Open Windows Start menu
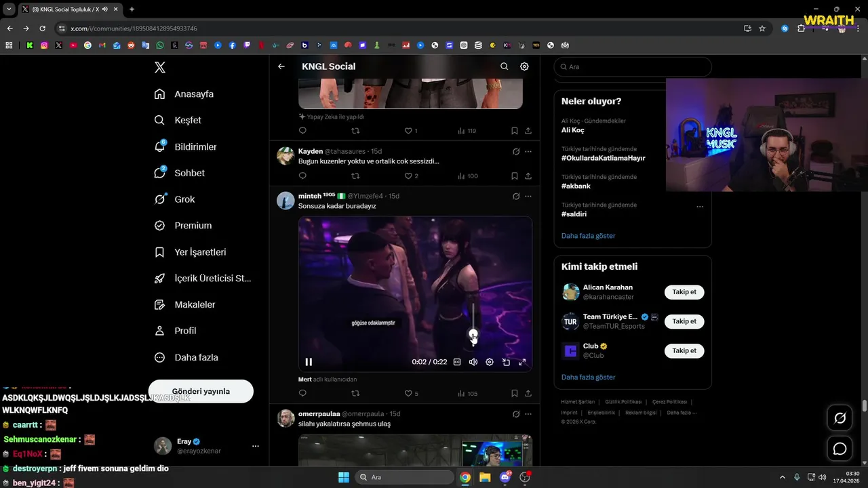 point(344,477)
